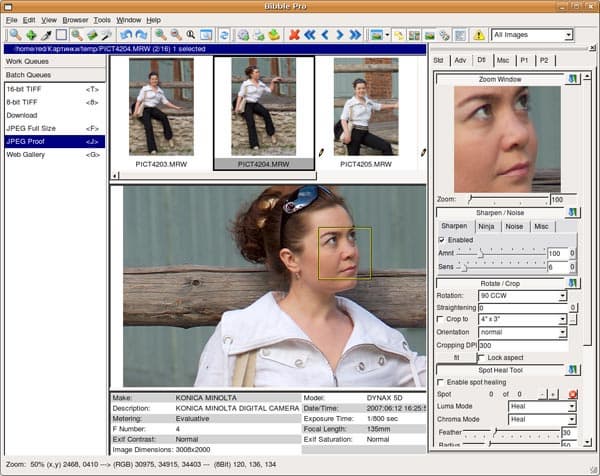The image size is (600, 476).
Task: Check Enable spot healing
Action: [x=440, y=382]
